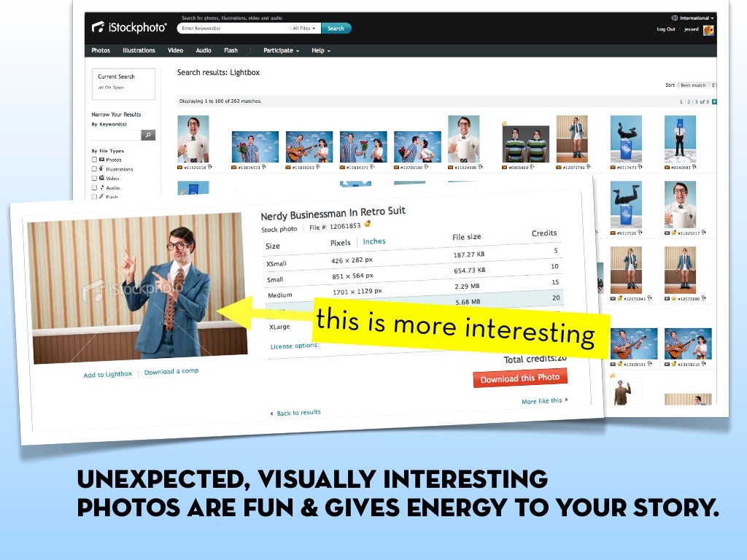The image size is (747, 560).
Task: Open the All Files dropdown in search
Action: pyautogui.click(x=304, y=28)
